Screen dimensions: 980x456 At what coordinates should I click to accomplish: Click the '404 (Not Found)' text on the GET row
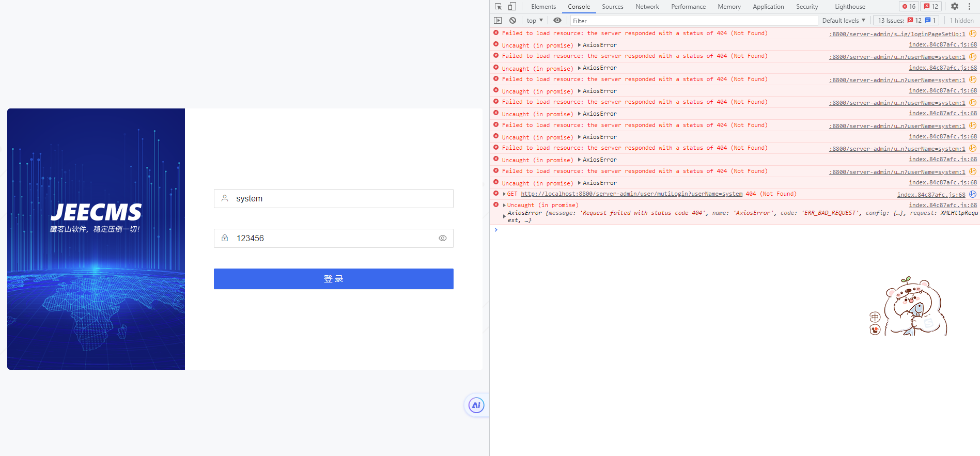tap(771, 194)
